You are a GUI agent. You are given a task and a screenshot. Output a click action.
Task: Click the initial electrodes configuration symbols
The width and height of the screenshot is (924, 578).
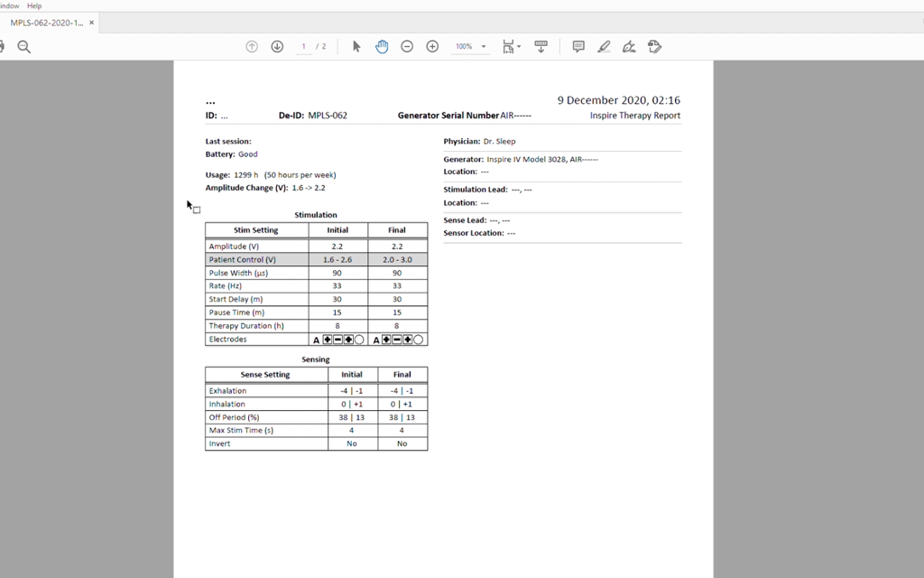pos(338,340)
